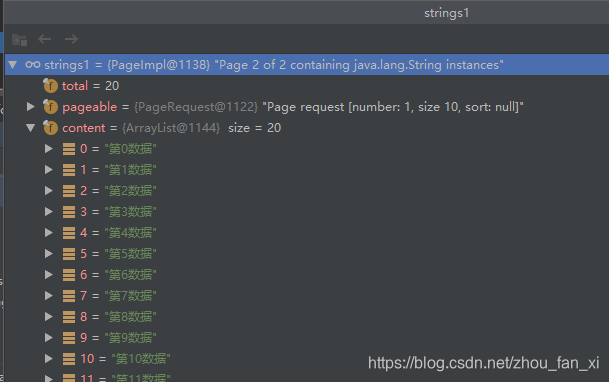The height and width of the screenshot is (382, 609).
Task: Expand list element 10
Action: pos(49,358)
